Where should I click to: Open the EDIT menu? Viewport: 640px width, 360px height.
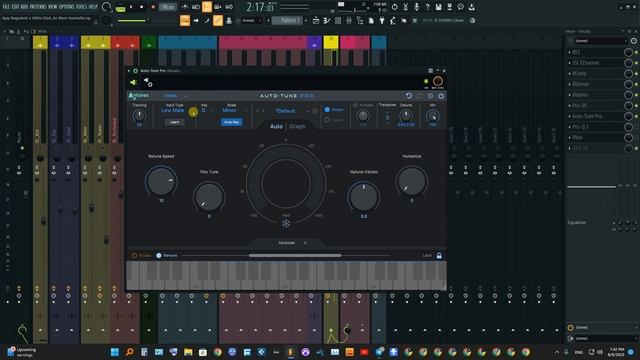point(16,7)
